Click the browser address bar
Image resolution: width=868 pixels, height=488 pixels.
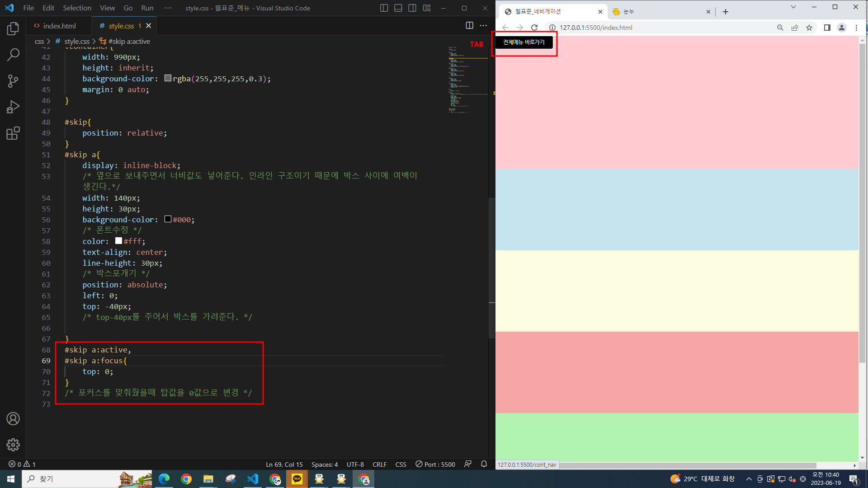[x=656, y=28]
